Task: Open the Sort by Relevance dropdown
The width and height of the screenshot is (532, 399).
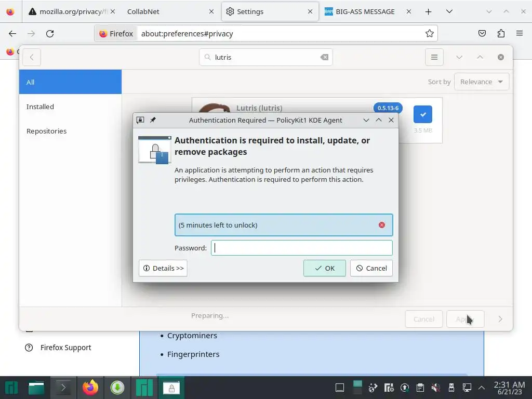Action: click(482, 82)
